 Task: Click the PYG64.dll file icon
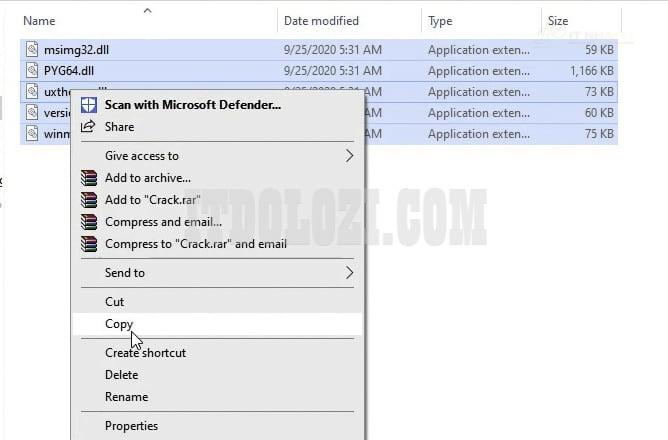tap(32, 71)
